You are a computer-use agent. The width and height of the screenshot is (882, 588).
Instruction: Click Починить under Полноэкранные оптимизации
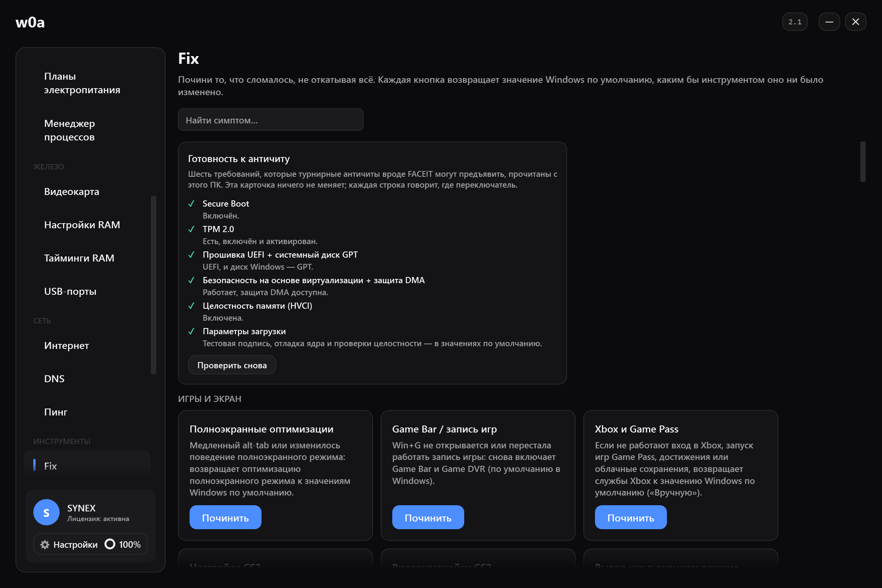[225, 517]
